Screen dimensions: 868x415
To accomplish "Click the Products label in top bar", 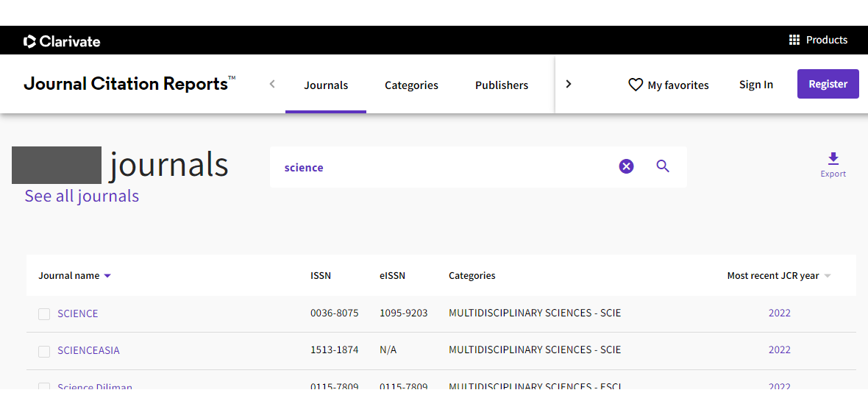I will pos(827,40).
